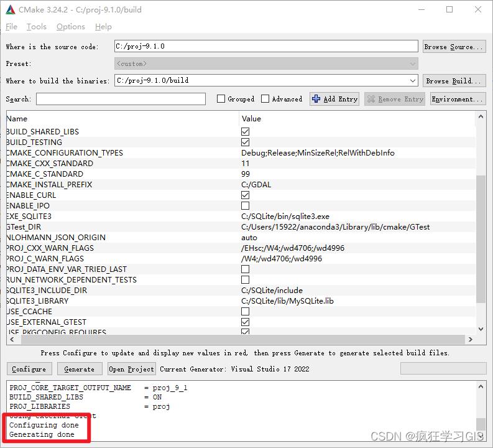Viewport: 493px width, 448px height.
Task: Select the EXE_SQLITE3 path value
Action: point(285,217)
